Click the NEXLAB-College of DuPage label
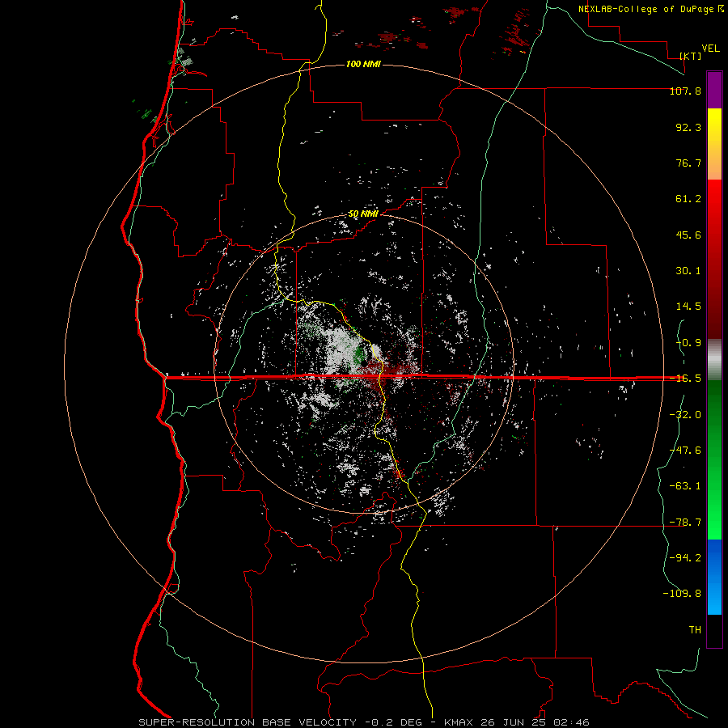This screenshot has width=728, height=728. tap(646, 9)
